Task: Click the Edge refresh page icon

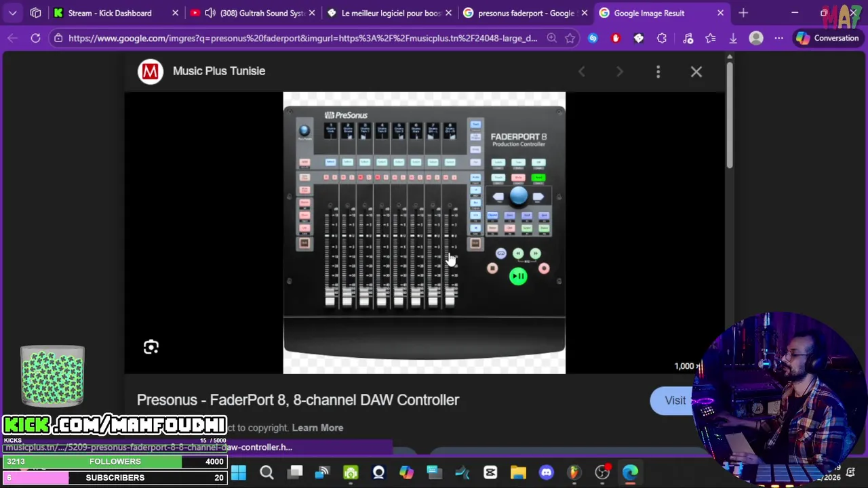Action: pyautogui.click(x=35, y=38)
